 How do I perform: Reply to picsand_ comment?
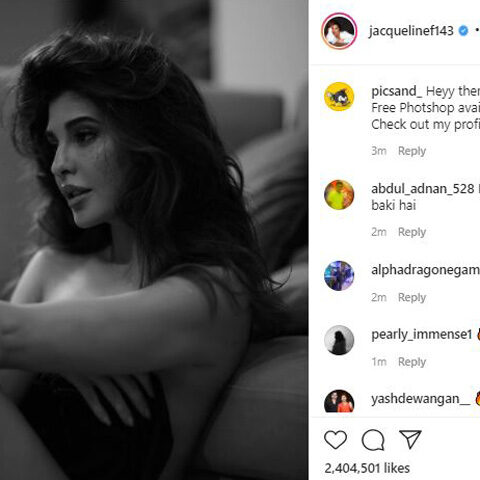[412, 151]
